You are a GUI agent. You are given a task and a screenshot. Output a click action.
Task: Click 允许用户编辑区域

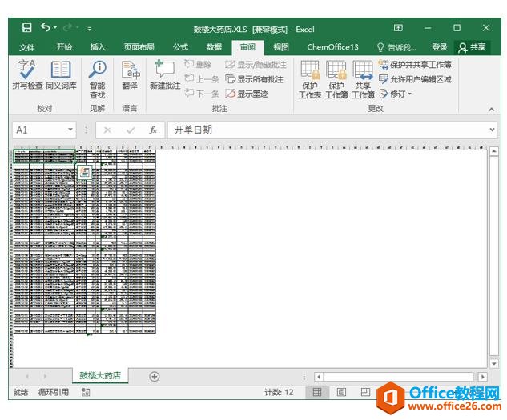pyautogui.click(x=415, y=79)
